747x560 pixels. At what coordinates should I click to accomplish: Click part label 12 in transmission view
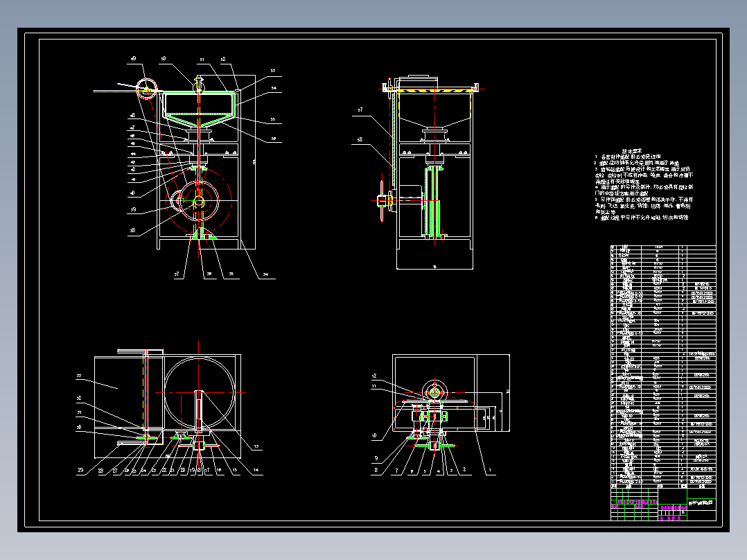click(x=374, y=376)
